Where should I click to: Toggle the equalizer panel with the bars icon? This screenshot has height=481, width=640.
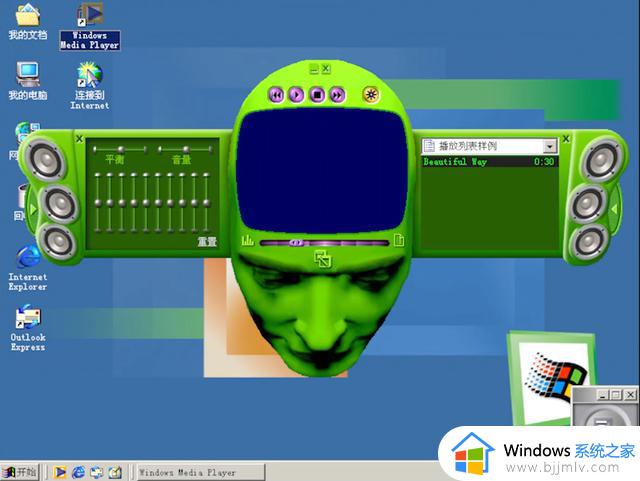[247, 241]
